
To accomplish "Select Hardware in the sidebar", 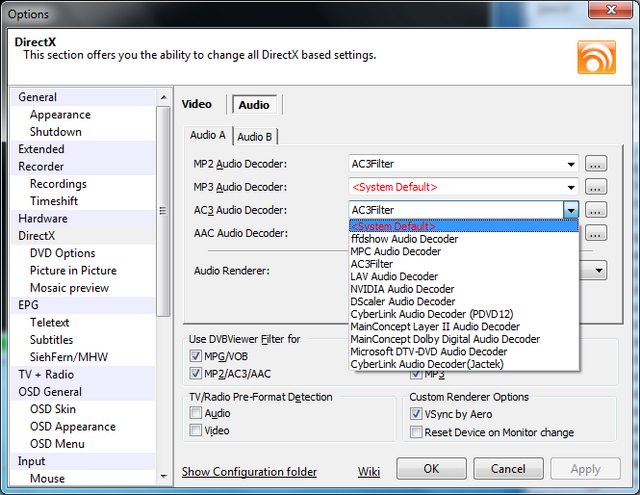I will (x=83, y=218).
